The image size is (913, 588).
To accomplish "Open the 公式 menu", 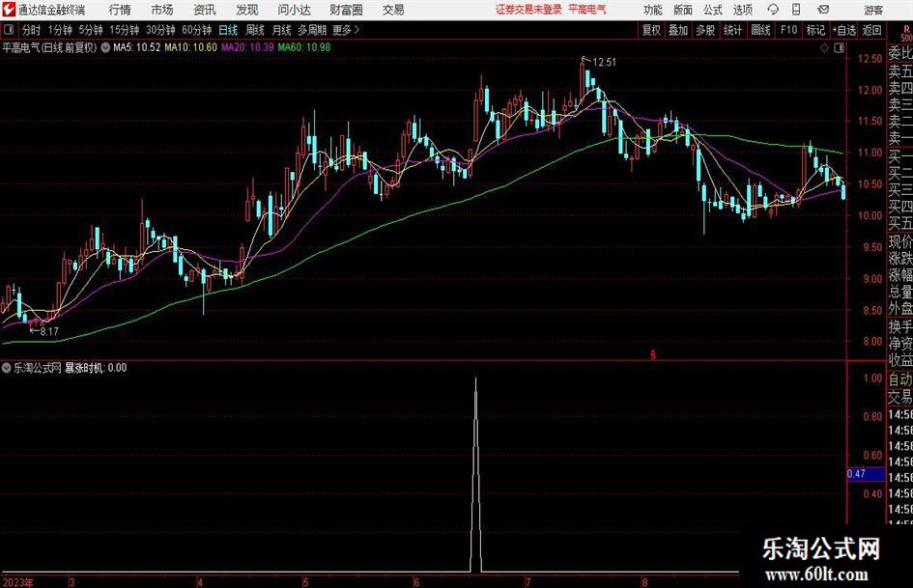I will pyautogui.click(x=713, y=10).
